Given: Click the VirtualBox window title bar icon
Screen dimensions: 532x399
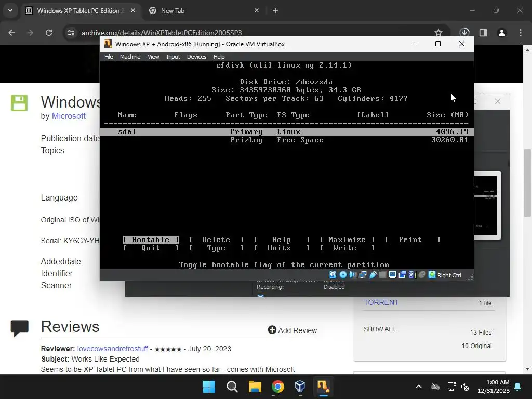Looking at the screenshot, I should coord(108,44).
